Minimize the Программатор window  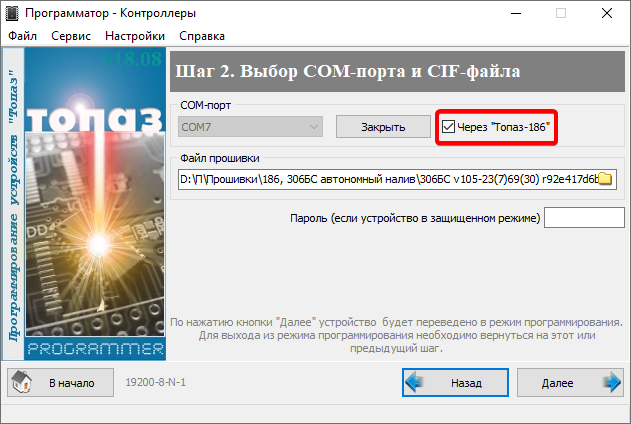pos(516,13)
